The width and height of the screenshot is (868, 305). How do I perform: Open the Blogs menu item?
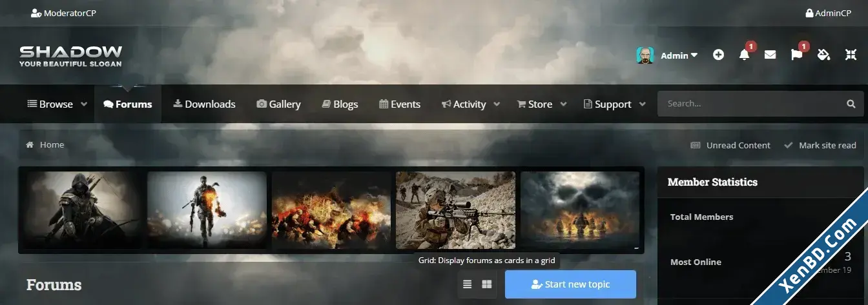click(340, 104)
